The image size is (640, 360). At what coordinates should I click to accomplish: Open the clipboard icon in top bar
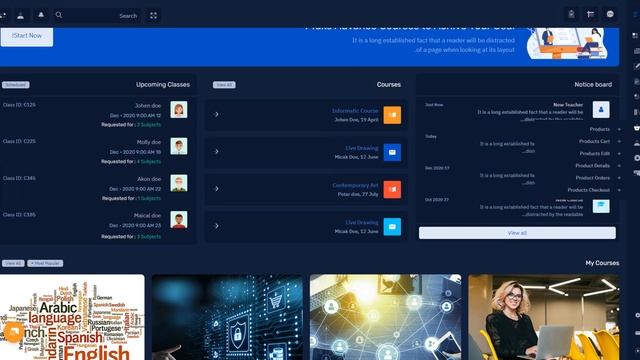click(x=571, y=14)
